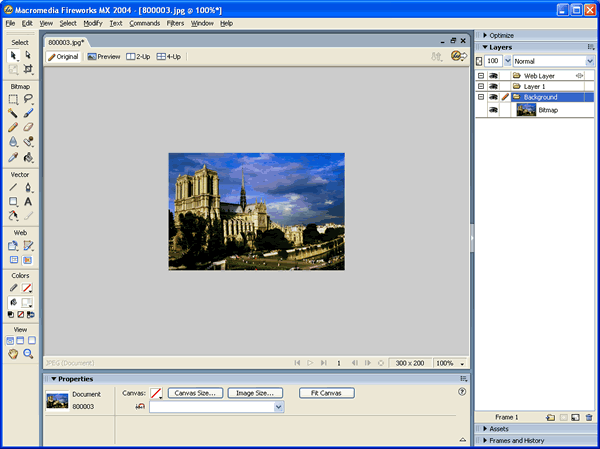Image resolution: width=600 pixels, height=449 pixels.
Task: Open the Fill color swatch
Action: coord(27,303)
